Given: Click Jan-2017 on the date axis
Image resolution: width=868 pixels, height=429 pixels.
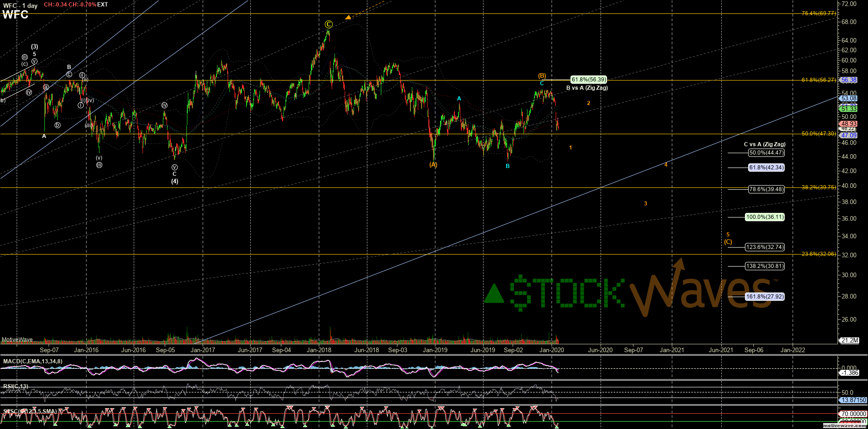Looking at the screenshot, I should coord(203,350).
